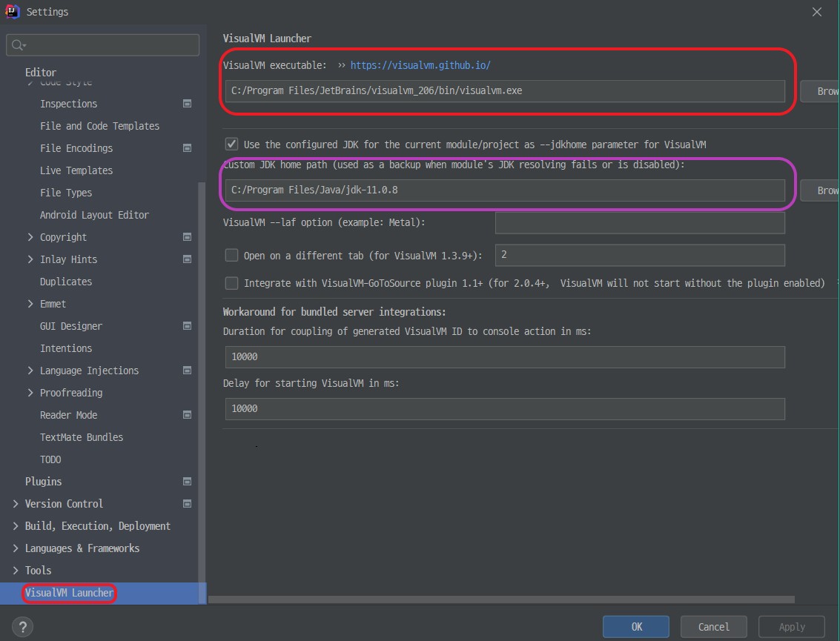Enable Integrate with VisualVM-GoToSource plugin checkbox
Image resolution: width=840 pixels, height=641 pixels.
tap(231, 283)
